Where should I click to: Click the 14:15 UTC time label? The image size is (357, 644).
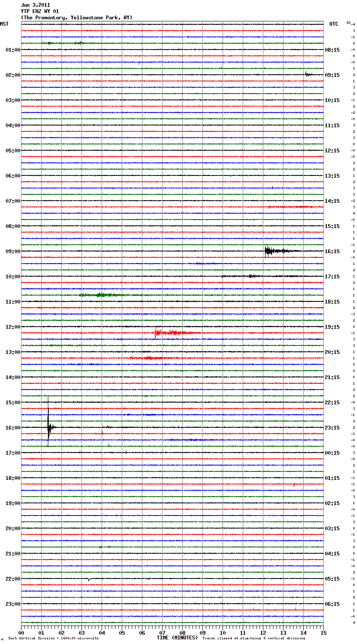332,201
